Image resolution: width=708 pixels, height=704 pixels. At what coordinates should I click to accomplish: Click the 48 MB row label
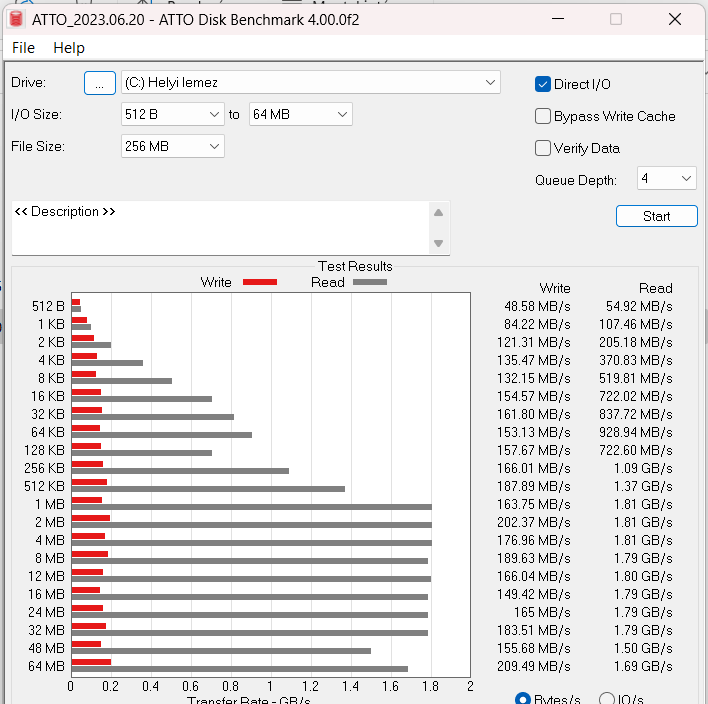[x=47, y=648]
